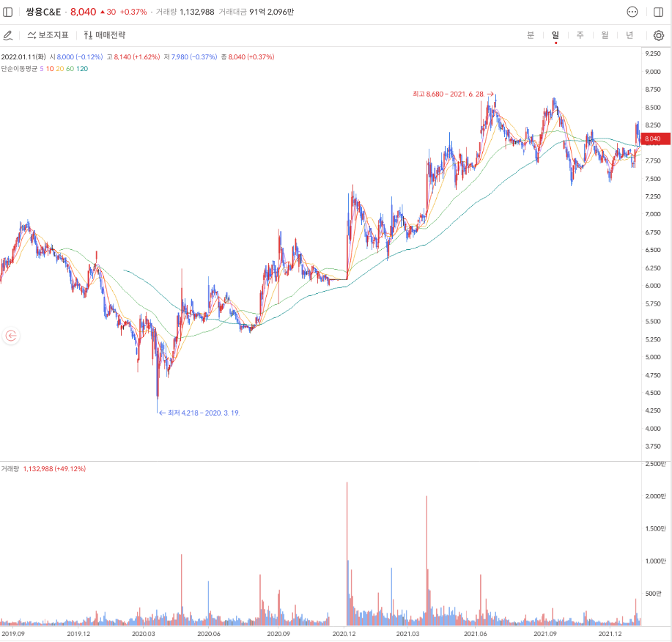
Task: Click the 2022.01.11(화) date readout
Action: tap(23, 57)
